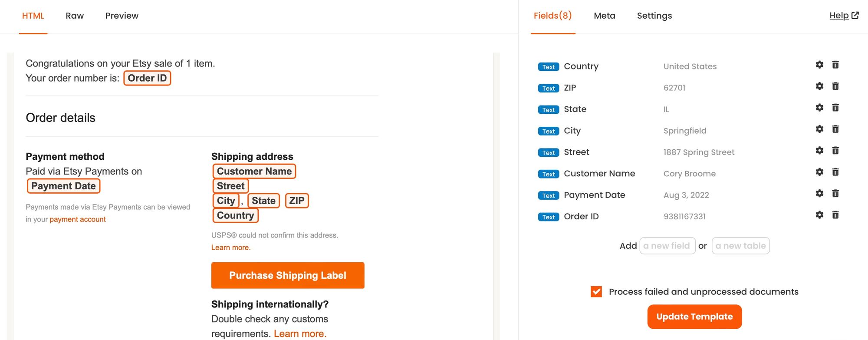
Task: Open settings gear for Payment Date field
Action: point(819,193)
